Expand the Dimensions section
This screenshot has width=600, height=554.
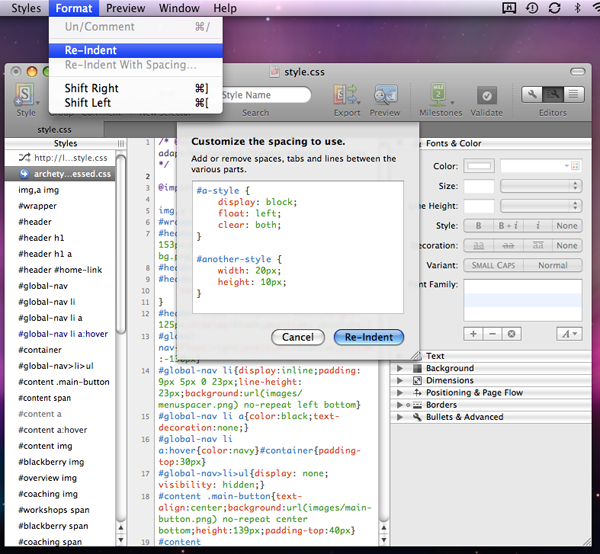(x=400, y=381)
